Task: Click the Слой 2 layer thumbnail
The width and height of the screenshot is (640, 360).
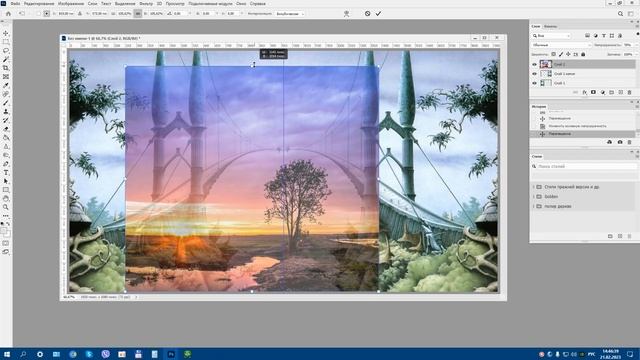Action: click(x=546, y=64)
